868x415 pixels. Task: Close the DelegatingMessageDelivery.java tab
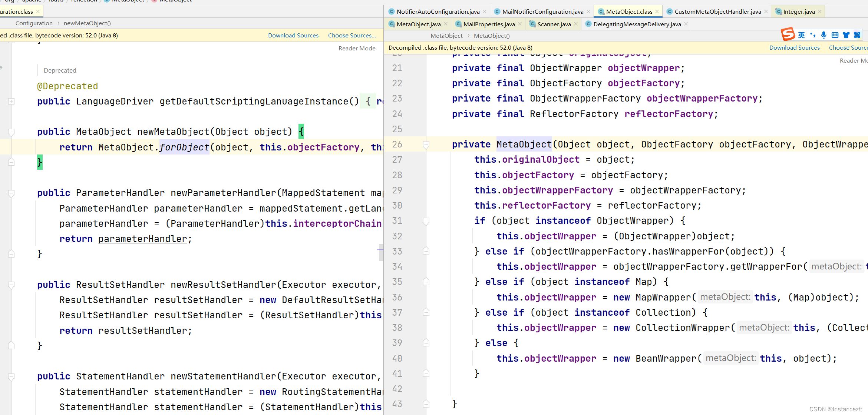[x=686, y=24]
